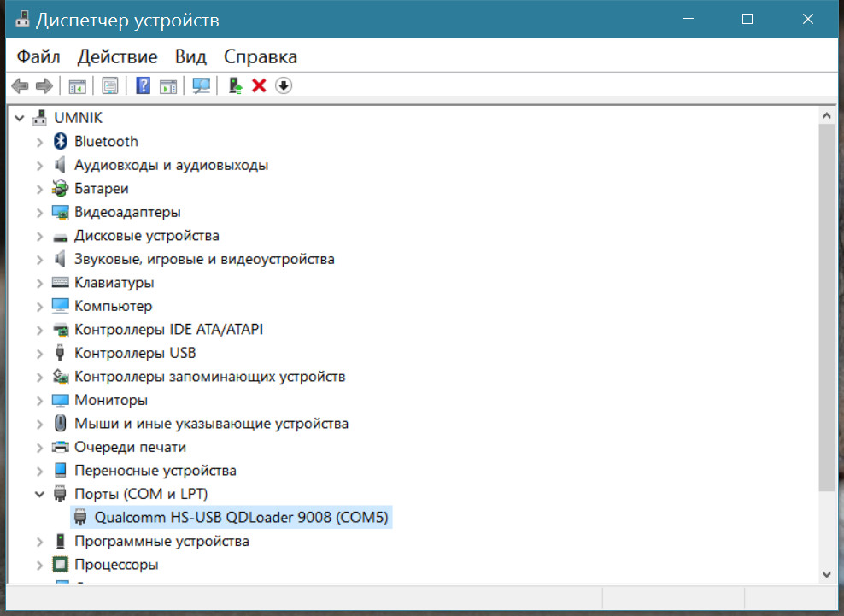Collapse the Порты (COM и LPT) node
The image size is (844, 616).
pyautogui.click(x=39, y=494)
